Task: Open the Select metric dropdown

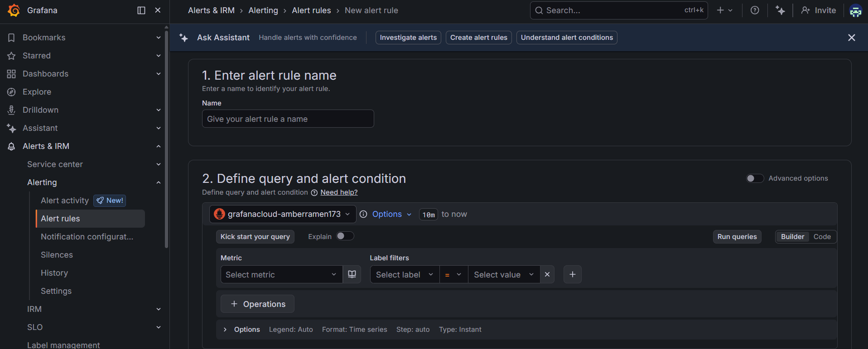Action: click(281, 274)
